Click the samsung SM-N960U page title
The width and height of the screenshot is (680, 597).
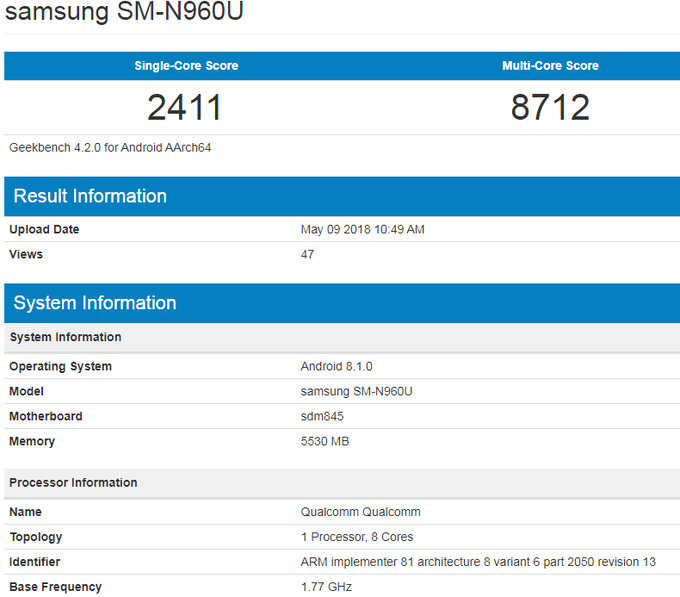point(125,14)
